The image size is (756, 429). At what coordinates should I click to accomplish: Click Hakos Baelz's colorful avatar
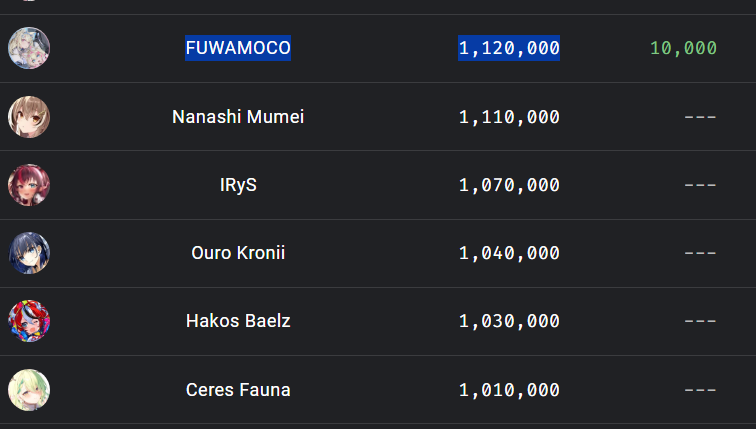tap(29, 321)
